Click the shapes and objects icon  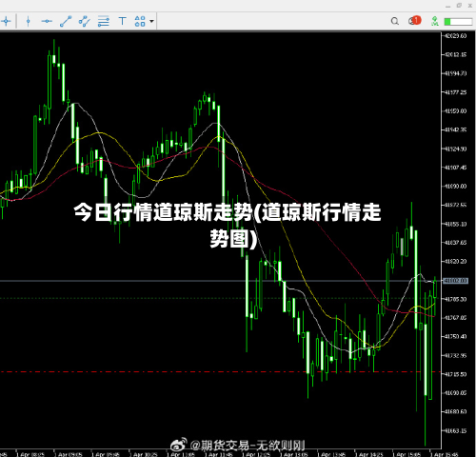point(140,22)
